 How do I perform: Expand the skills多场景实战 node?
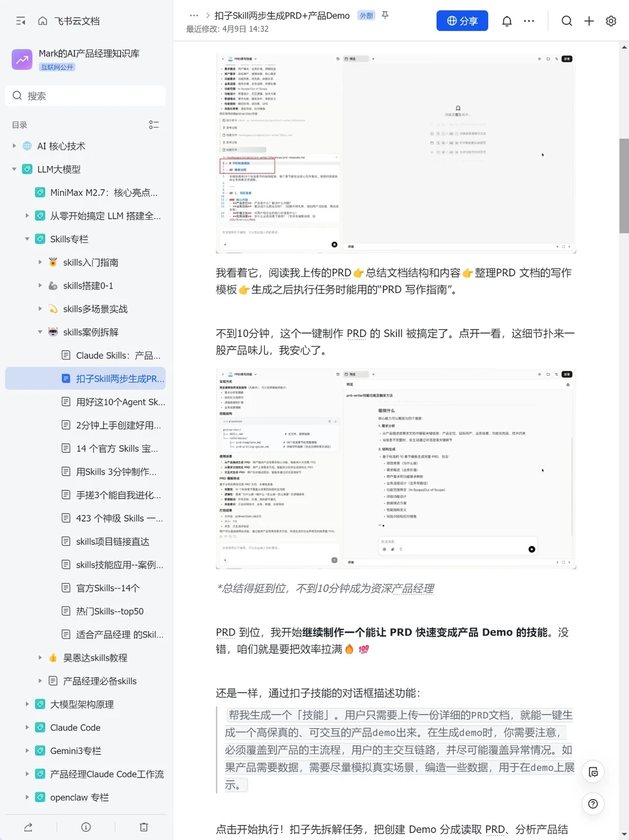40,309
